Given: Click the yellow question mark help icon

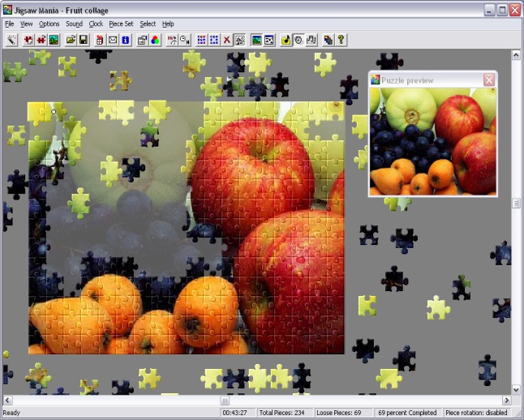Looking at the screenshot, I should click(341, 39).
